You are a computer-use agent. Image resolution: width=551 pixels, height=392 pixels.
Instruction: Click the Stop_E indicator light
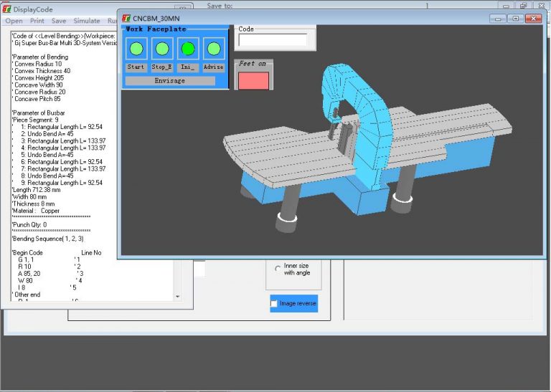point(162,49)
